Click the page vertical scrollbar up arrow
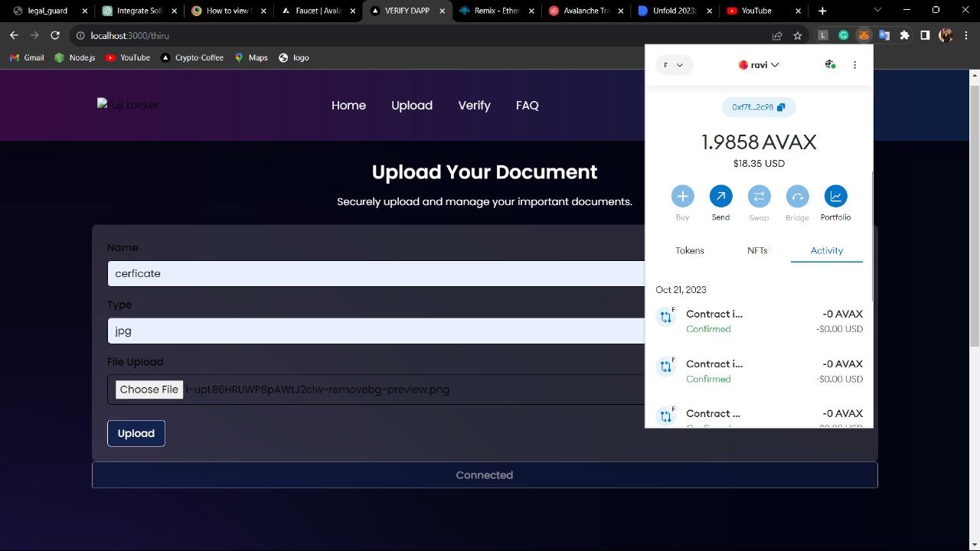The height and width of the screenshot is (551, 980). coord(975,75)
